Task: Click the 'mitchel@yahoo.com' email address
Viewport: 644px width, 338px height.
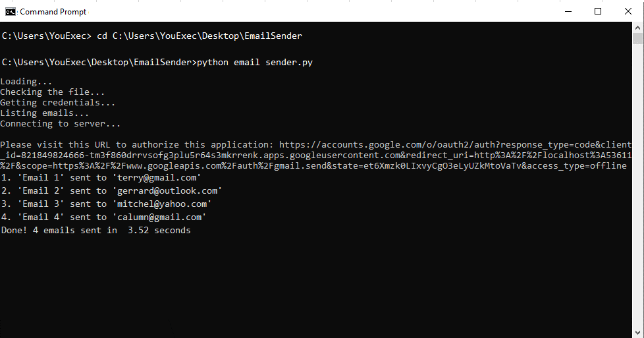Action: [162, 204]
